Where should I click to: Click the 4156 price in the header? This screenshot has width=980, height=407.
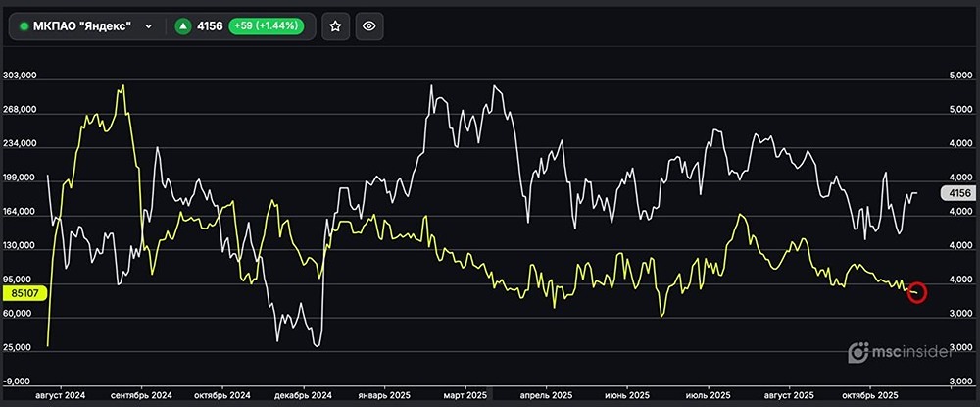click(211, 26)
